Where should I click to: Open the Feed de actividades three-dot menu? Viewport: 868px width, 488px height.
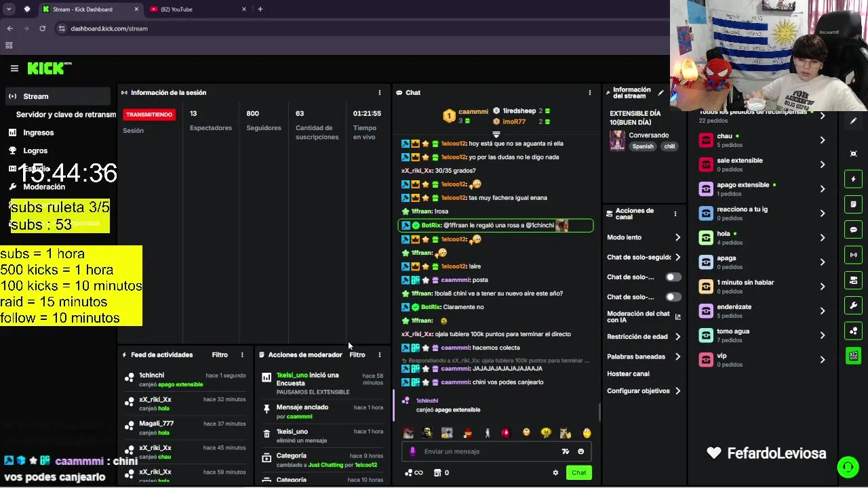(242, 355)
